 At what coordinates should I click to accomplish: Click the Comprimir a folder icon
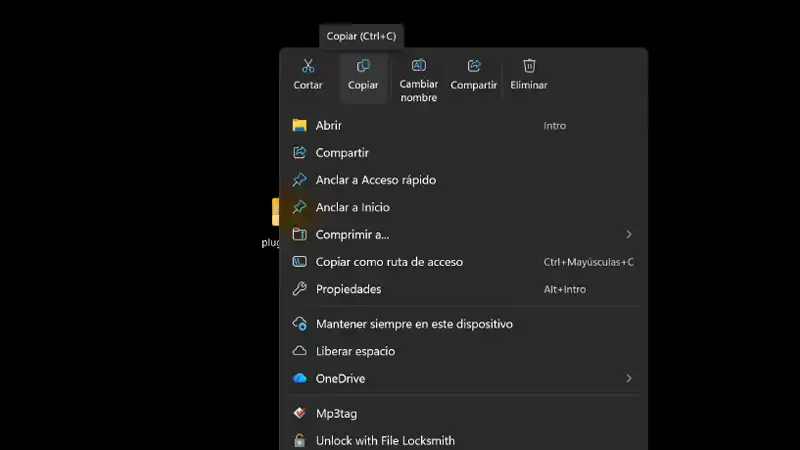pyautogui.click(x=299, y=234)
